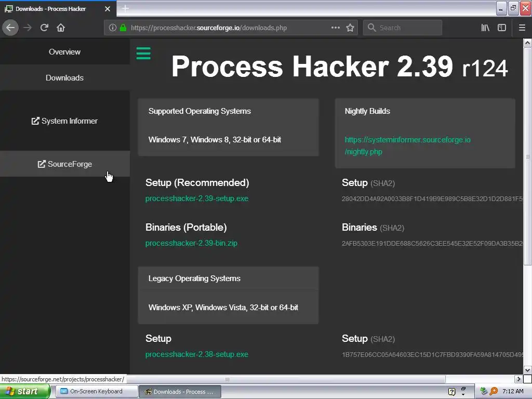Click the Windows 7, Windows 8 text
Viewport: 532px width, 399px height.
click(215, 139)
